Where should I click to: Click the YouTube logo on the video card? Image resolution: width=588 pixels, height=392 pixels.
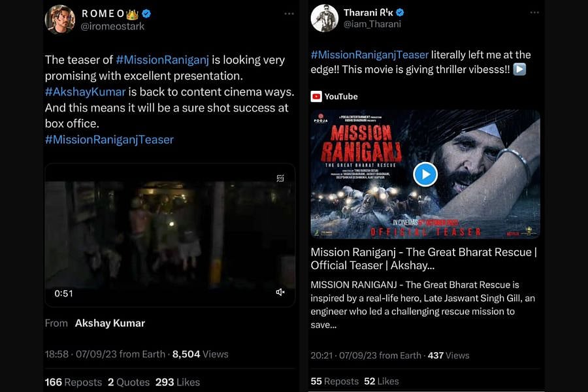pyautogui.click(x=317, y=96)
